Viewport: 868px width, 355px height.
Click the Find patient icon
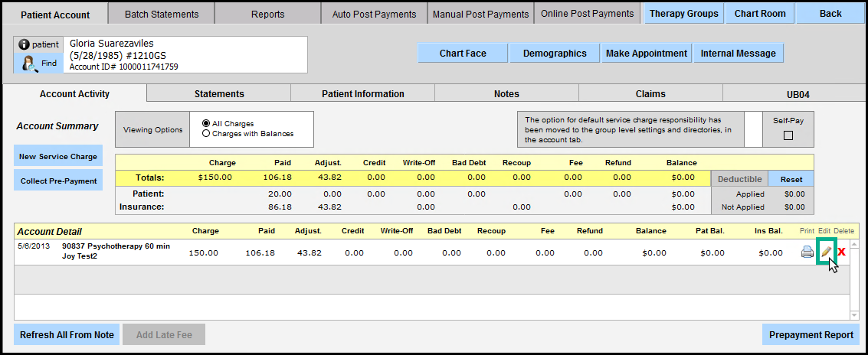tap(29, 63)
